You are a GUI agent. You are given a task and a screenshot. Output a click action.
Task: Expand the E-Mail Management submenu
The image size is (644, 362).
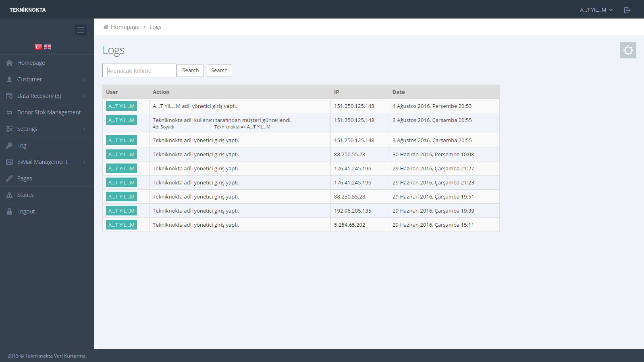pos(47,162)
